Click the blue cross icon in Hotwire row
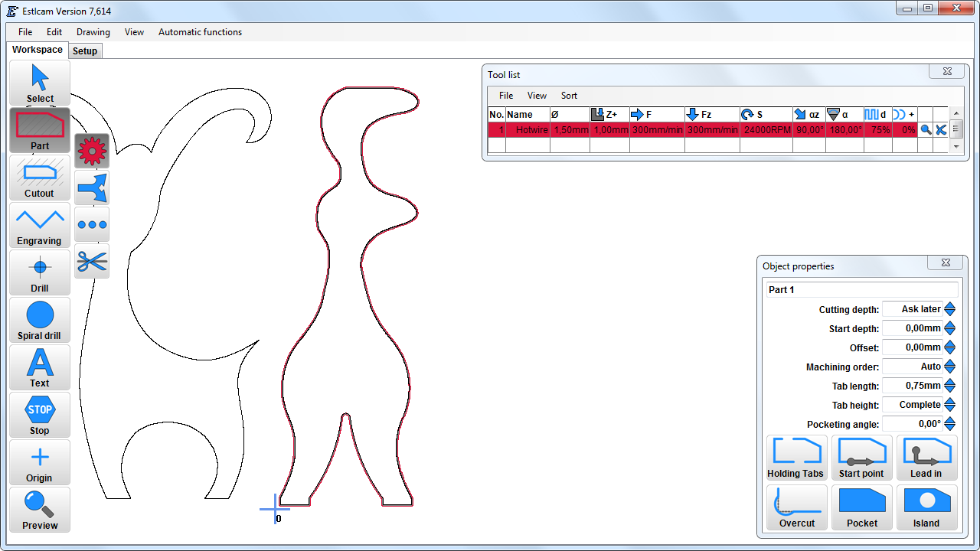 [941, 130]
